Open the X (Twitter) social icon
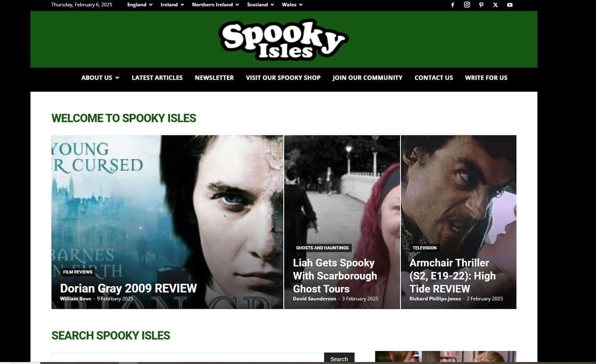Image resolution: width=596 pixels, height=364 pixels. pos(495,5)
